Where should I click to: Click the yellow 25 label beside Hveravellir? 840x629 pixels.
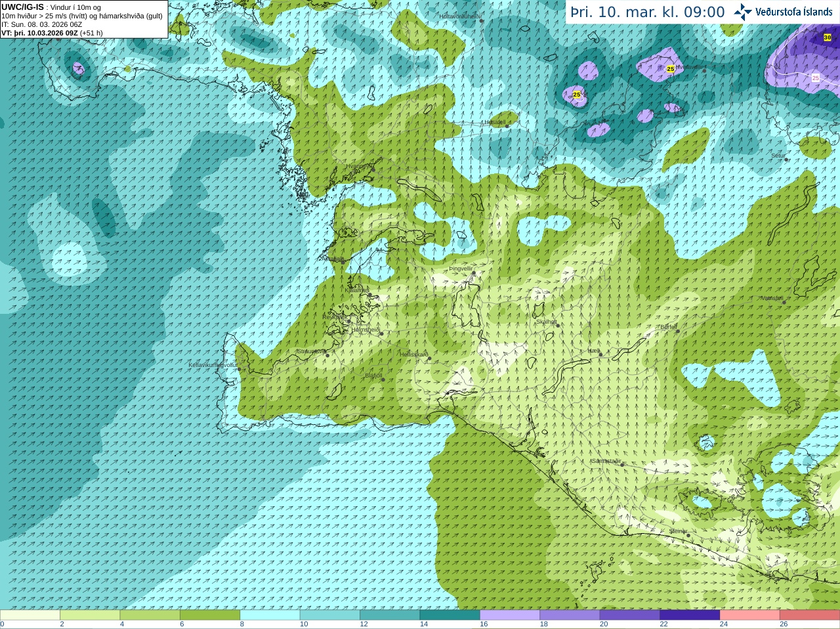coord(671,69)
